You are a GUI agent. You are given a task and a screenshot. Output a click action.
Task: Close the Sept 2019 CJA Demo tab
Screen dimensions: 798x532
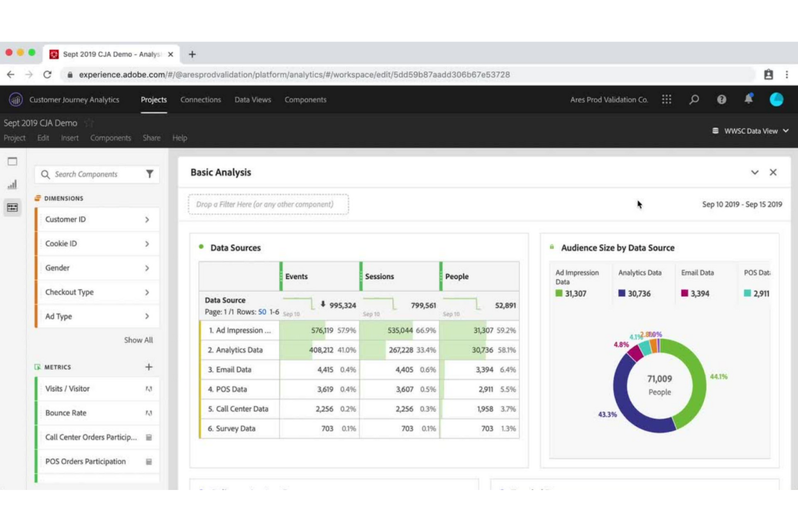tap(170, 54)
